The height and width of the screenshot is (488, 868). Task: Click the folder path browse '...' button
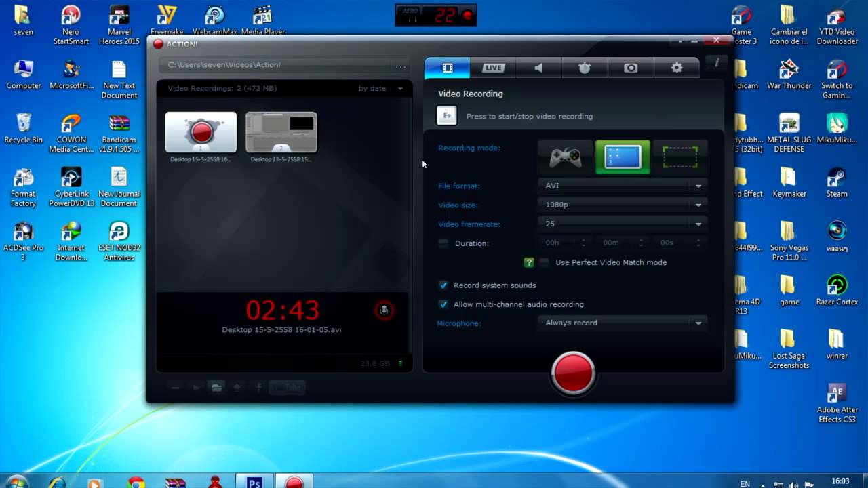[x=401, y=65]
